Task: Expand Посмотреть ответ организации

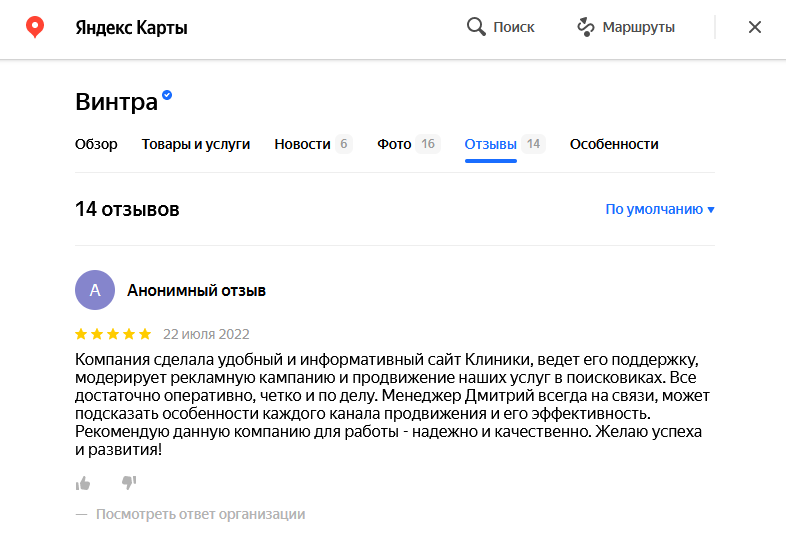Action: point(201,514)
